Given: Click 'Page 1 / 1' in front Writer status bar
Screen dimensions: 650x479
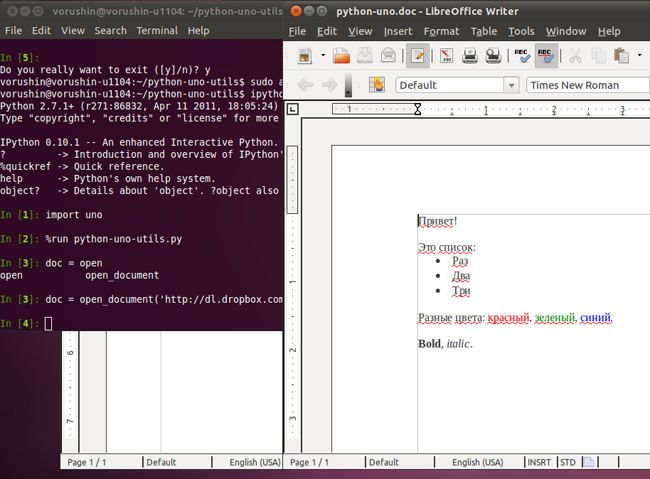Looking at the screenshot, I should (309, 462).
